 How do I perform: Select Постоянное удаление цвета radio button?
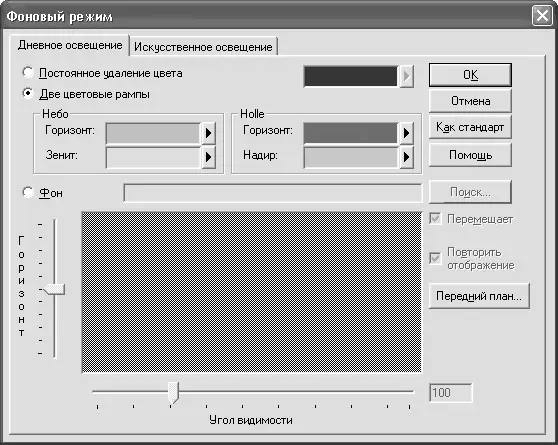click(28, 73)
